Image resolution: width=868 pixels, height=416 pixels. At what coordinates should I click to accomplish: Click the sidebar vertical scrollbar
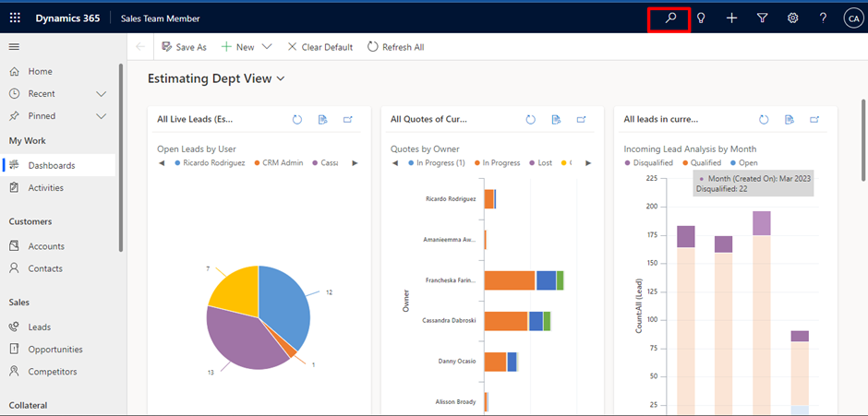click(x=121, y=158)
